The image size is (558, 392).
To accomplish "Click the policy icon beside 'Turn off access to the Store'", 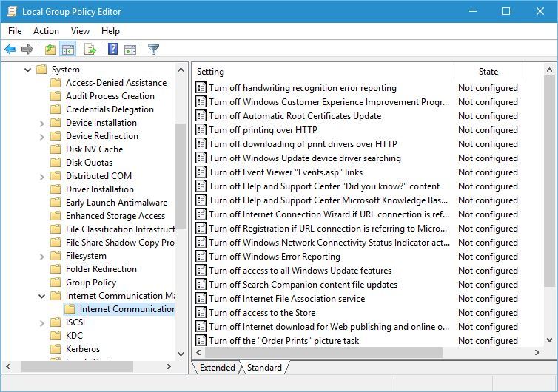I will click(x=201, y=312).
